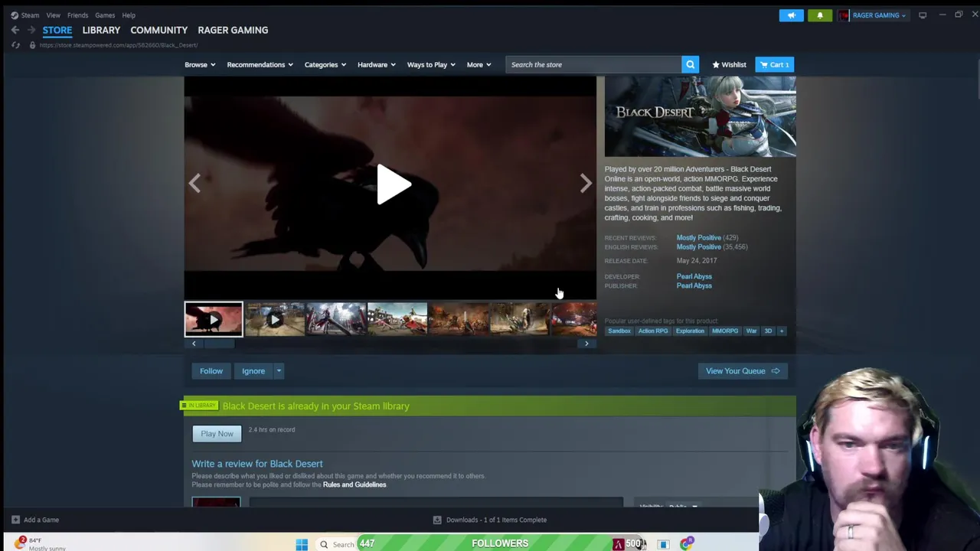Expand Ways to Play dropdown
980x551 pixels.
click(431, 64)
